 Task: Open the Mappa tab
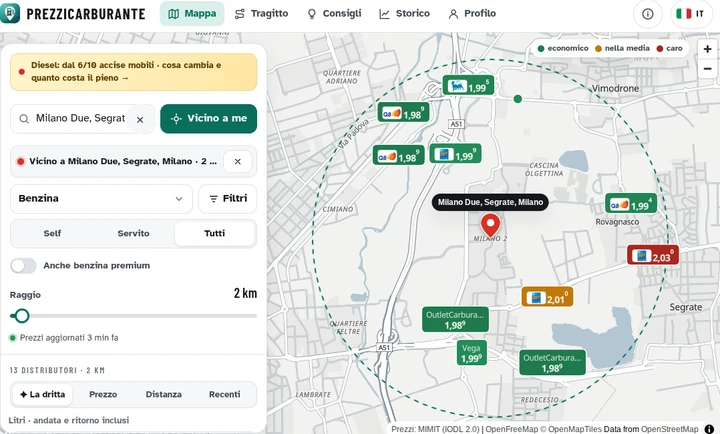[x=192, y=14]
